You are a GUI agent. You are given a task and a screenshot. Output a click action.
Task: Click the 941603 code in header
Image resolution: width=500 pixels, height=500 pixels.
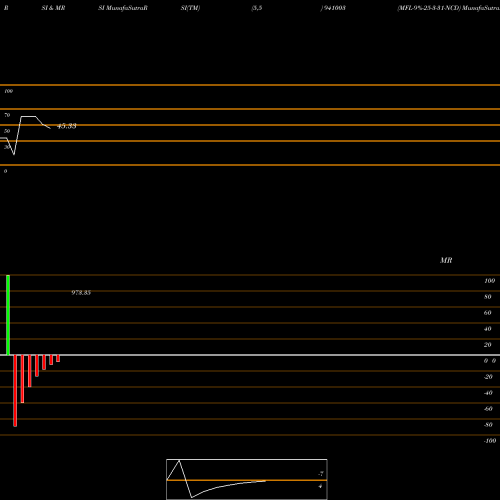(x=333, y=8)
